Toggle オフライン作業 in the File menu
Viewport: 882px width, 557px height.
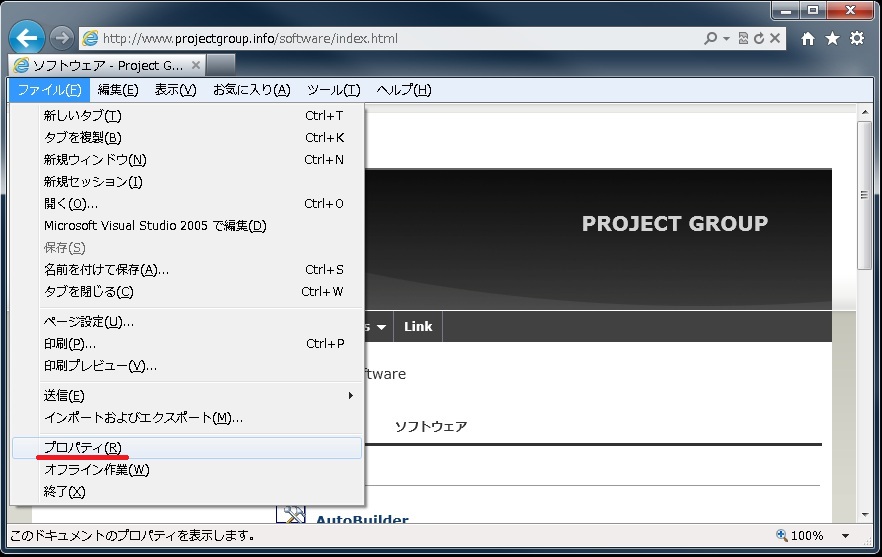[x=96, y=470]
